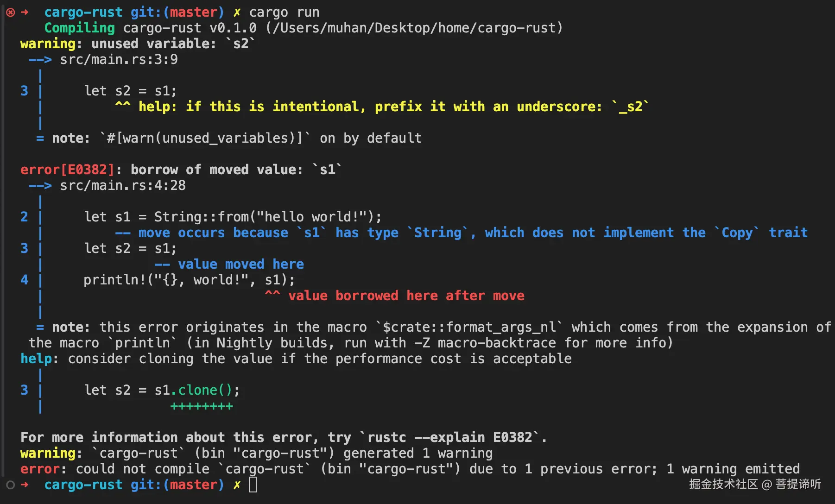
Task: Click the '.clone()' suggestion text
Action: (x=202, y=391)
